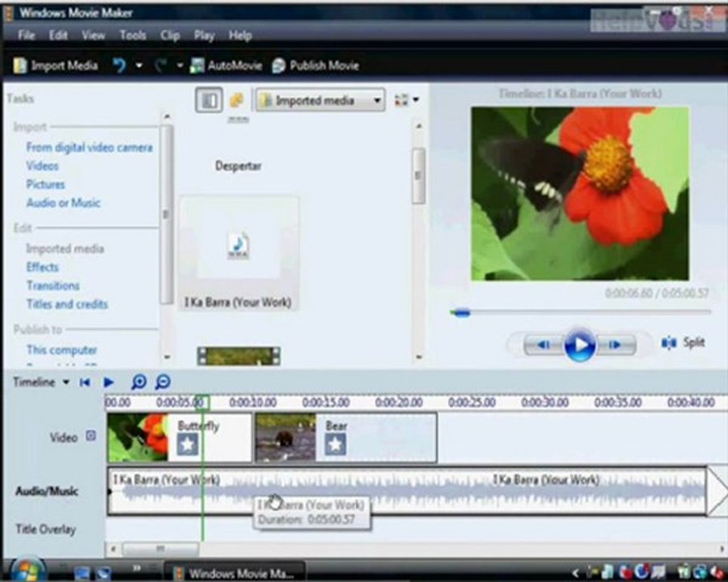Click the Windows Start orb
Viewport: 728px width, 582px height.
tap(27, 569)
